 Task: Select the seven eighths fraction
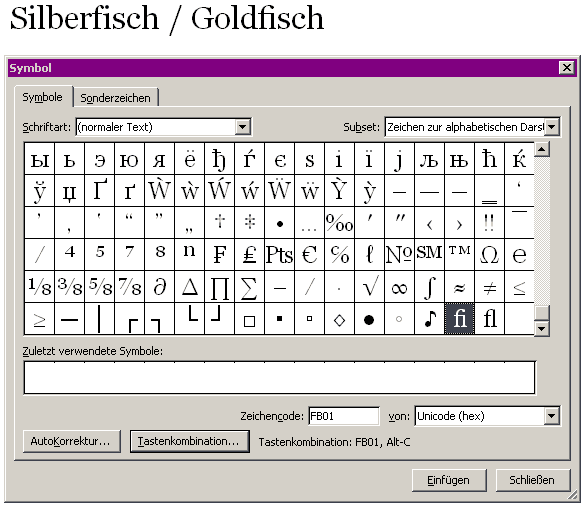[x=129, y=287]
